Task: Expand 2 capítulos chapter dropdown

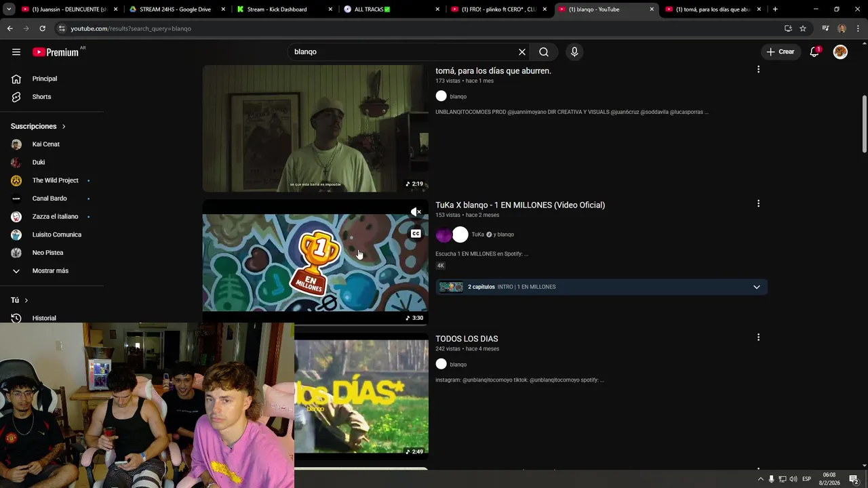Action: [756, 287]
